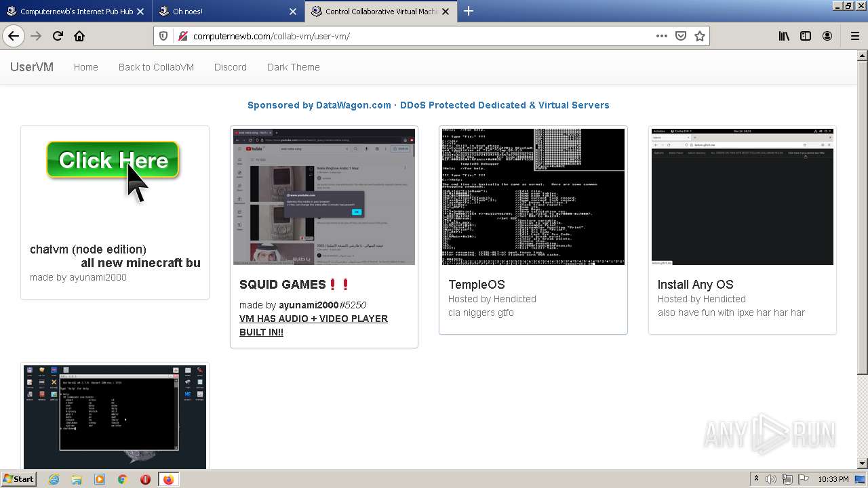Open page actions three-dot menu

point(662,36)
